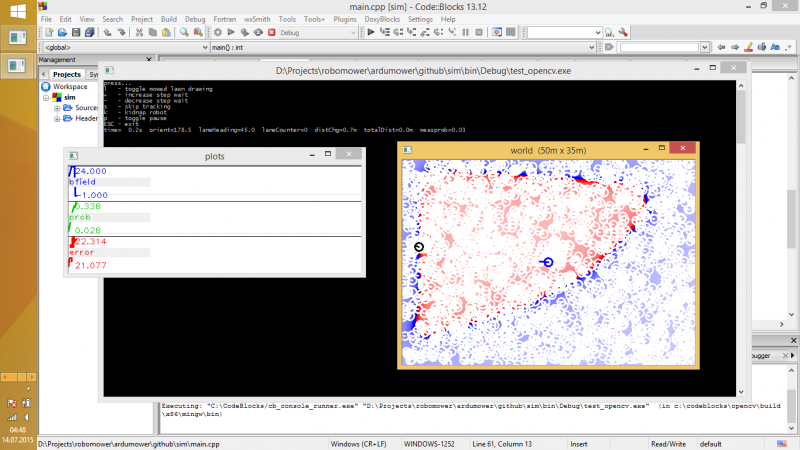Click the search options wrench icon
This screenshot has width=800, height=450.
[622, 33]
